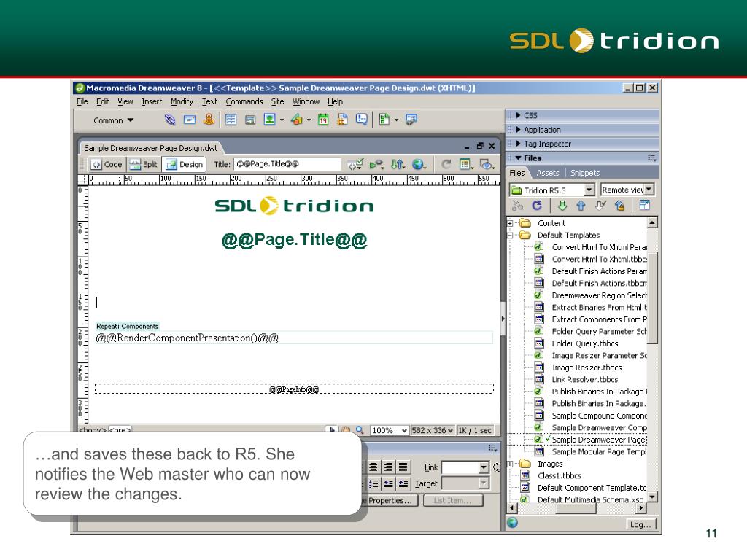Open the Tridion R5.3 site dropdown

(x=589, y=190)
